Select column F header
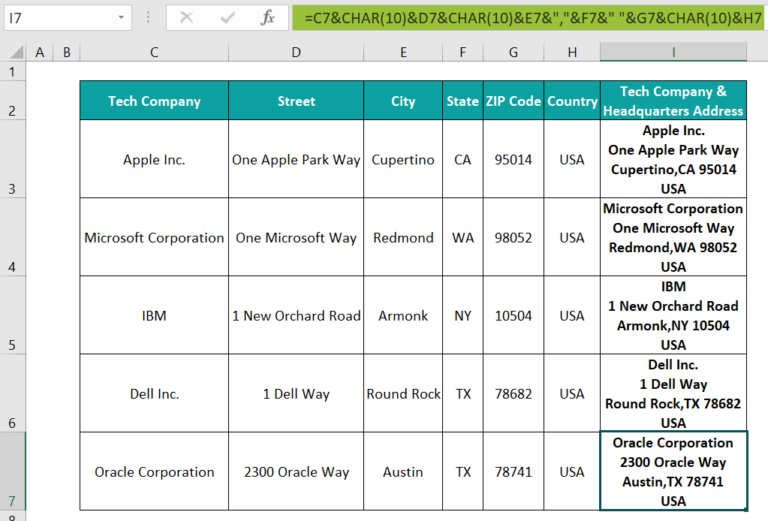The width and height of the screenshot is (768, 521). [462, 52]
